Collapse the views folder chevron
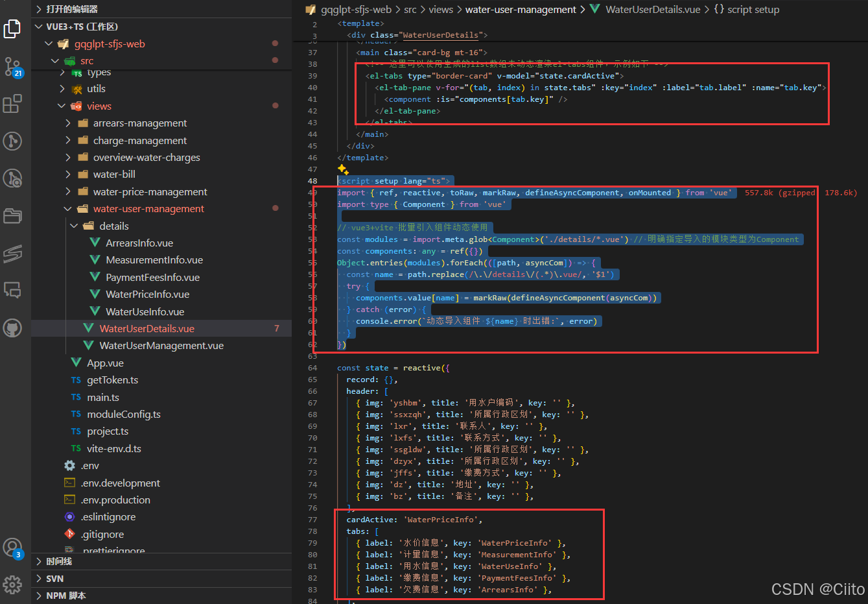The height and width of the screenshot is (604, 868). [62, 106]
